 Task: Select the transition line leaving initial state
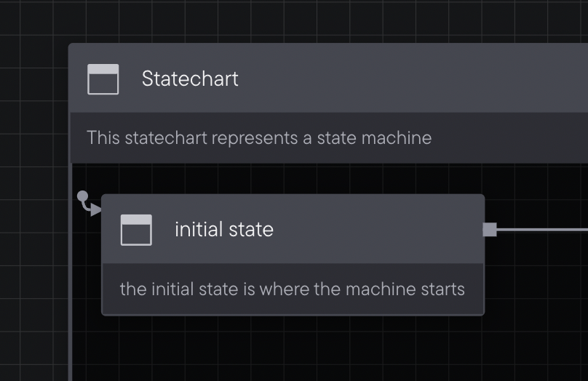coord(542,230)
